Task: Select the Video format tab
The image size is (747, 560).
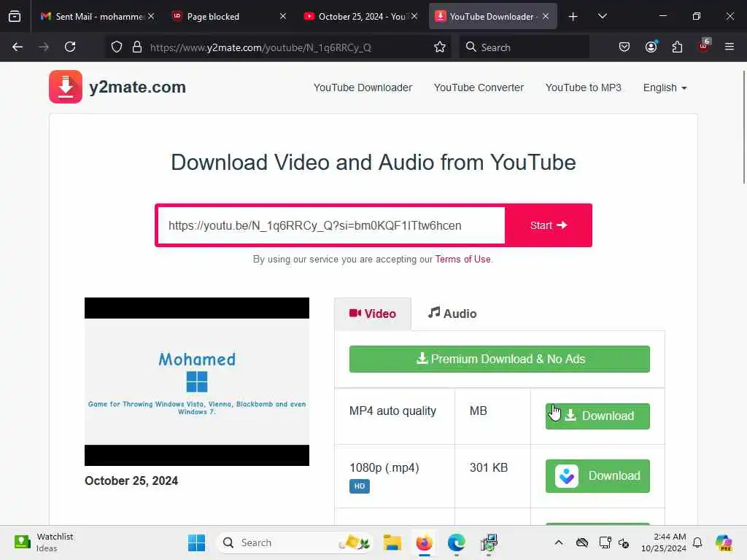Action: (x=373, y=314)
